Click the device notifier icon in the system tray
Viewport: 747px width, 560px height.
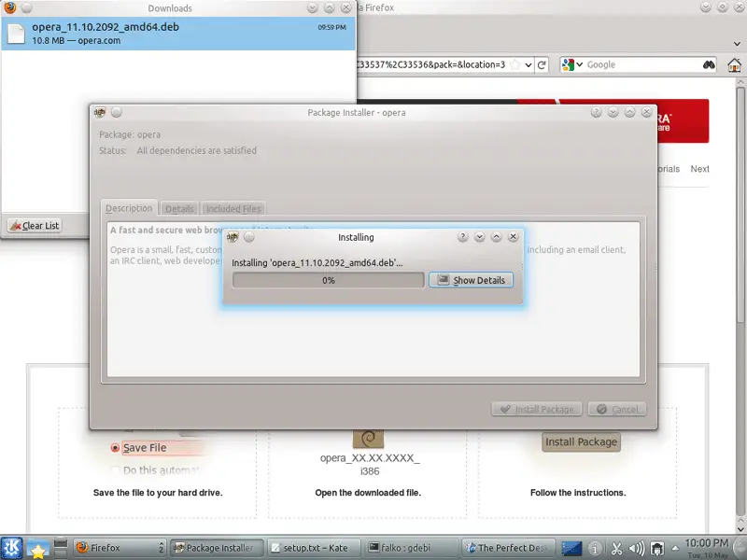[657, 549]
